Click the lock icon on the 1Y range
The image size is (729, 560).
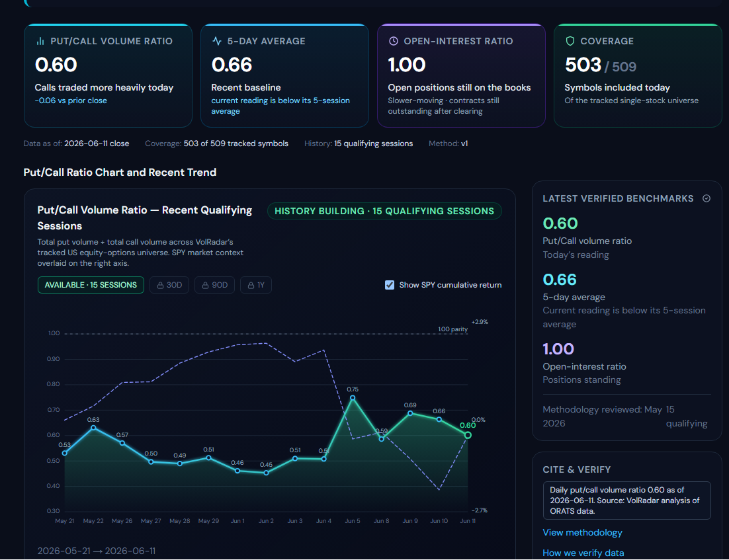coord(251,286)
